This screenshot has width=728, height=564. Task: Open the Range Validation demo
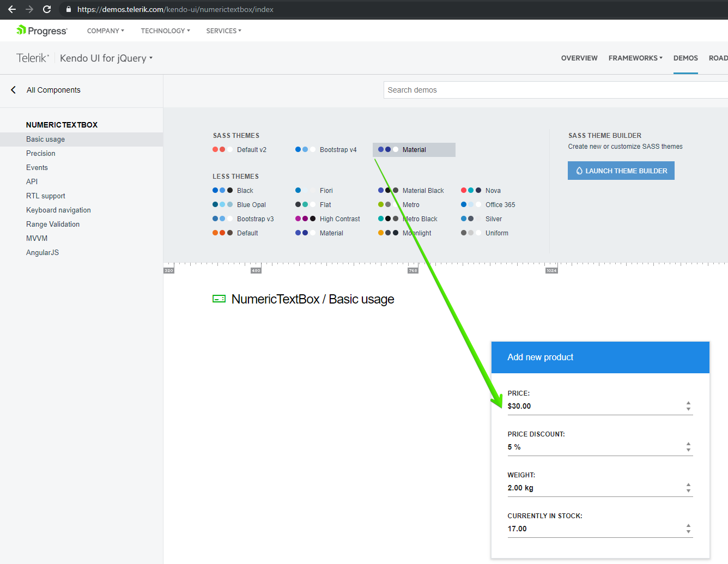tap(53, 225)
